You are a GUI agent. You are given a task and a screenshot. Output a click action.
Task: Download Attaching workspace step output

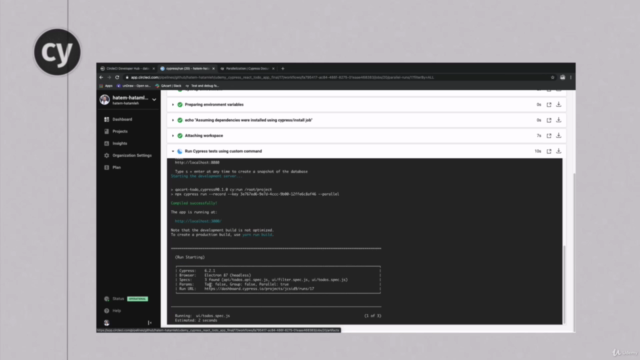tap(559, 136)
